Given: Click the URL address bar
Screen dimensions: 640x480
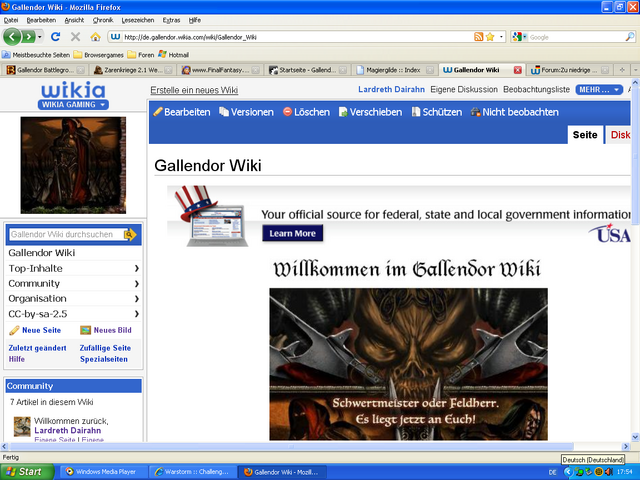Looking at the screenshot, I should pos(297,37).
